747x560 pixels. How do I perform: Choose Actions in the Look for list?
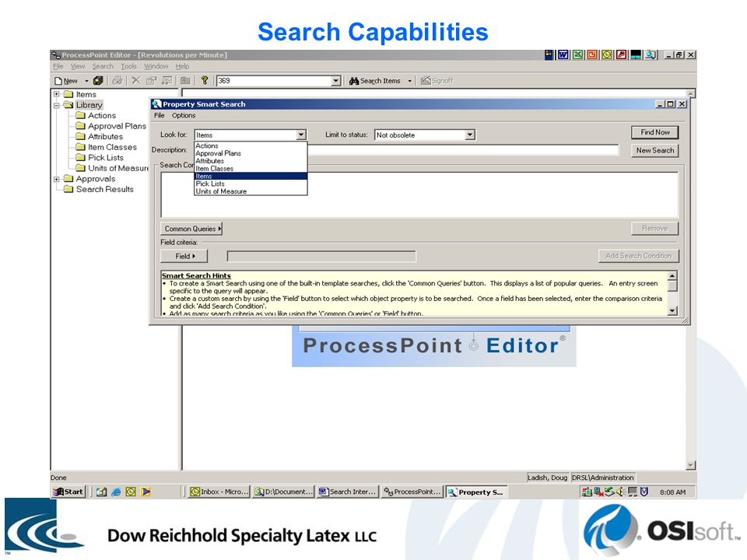(251, 145)
